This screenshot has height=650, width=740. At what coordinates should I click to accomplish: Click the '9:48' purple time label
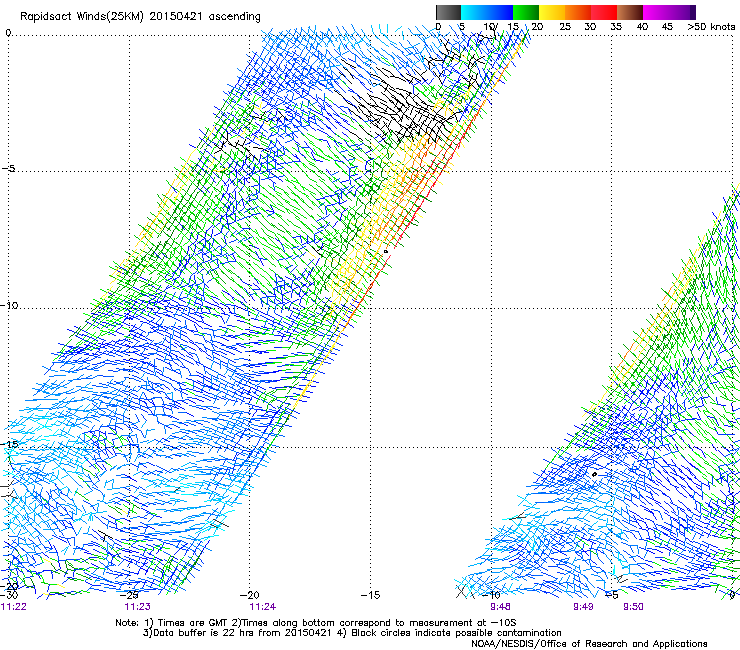(500, 607)
